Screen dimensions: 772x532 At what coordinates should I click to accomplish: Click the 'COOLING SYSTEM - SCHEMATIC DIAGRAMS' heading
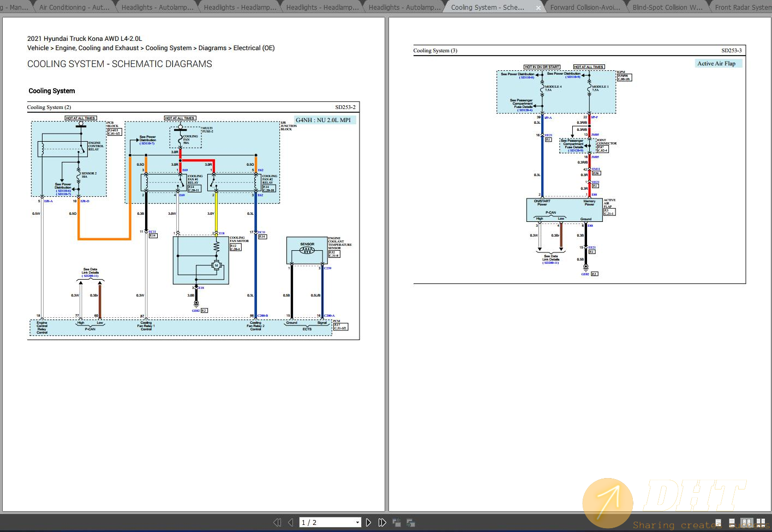pos(119,64)
